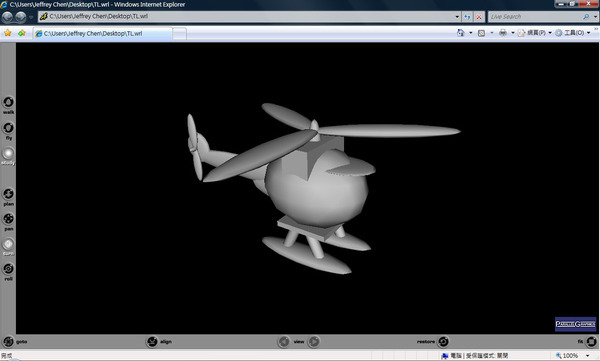Click the restore view icon

tap(443, 341)
